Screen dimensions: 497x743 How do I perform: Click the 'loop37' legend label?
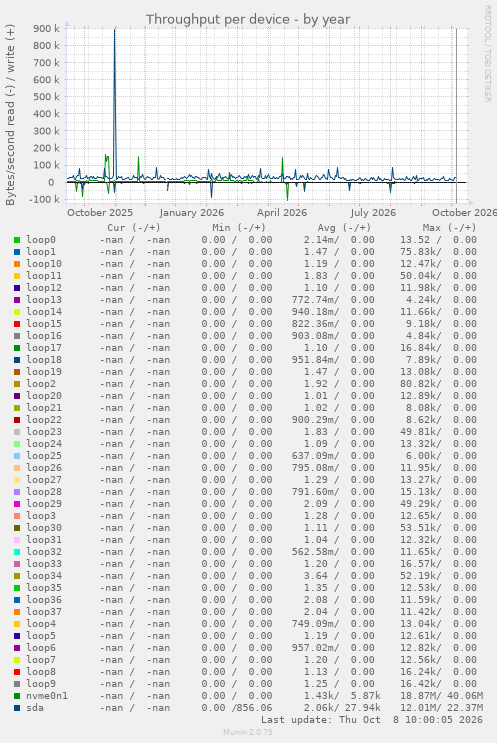(x=44, y=612)
